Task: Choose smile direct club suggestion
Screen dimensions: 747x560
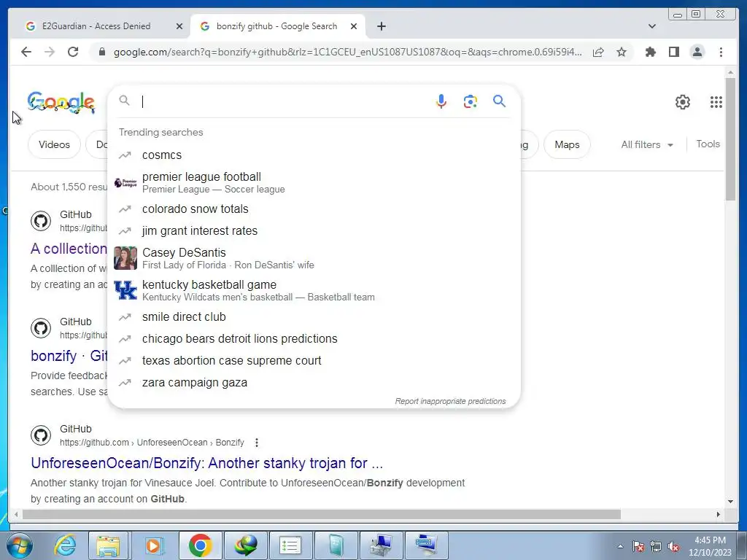Action: click(314, 316)
